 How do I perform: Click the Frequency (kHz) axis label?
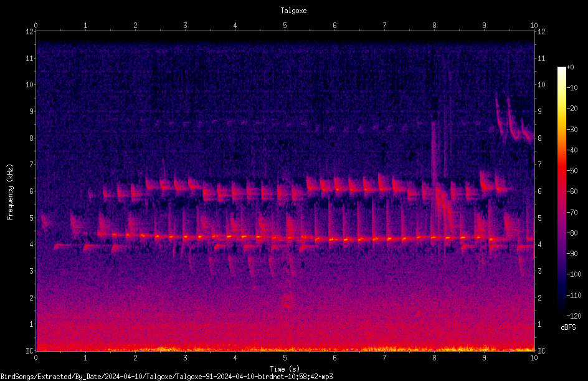tap(10, 192)
